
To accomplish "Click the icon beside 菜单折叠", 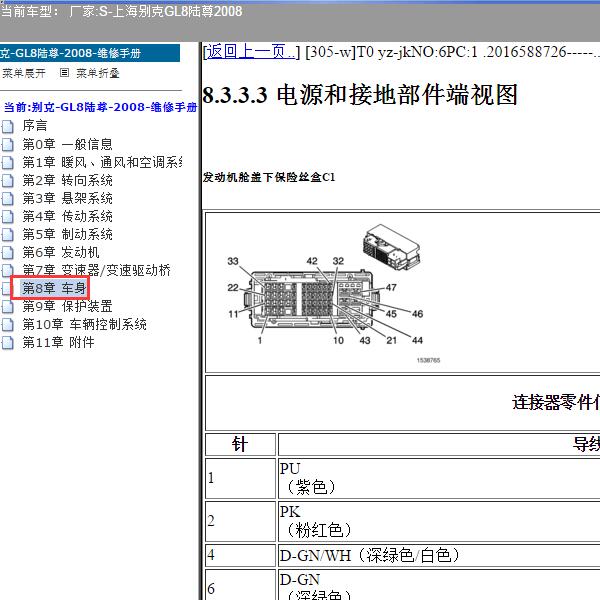I will pos(64,73).
